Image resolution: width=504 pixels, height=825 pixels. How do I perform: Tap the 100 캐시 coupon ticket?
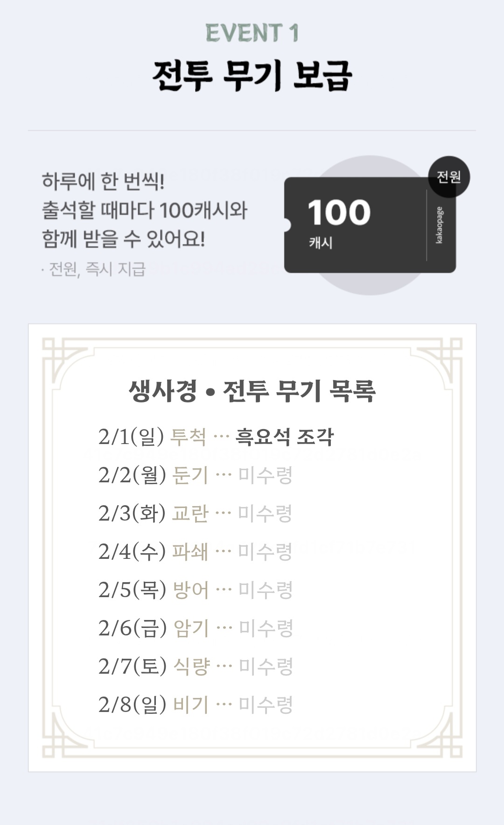click(355, 225)
